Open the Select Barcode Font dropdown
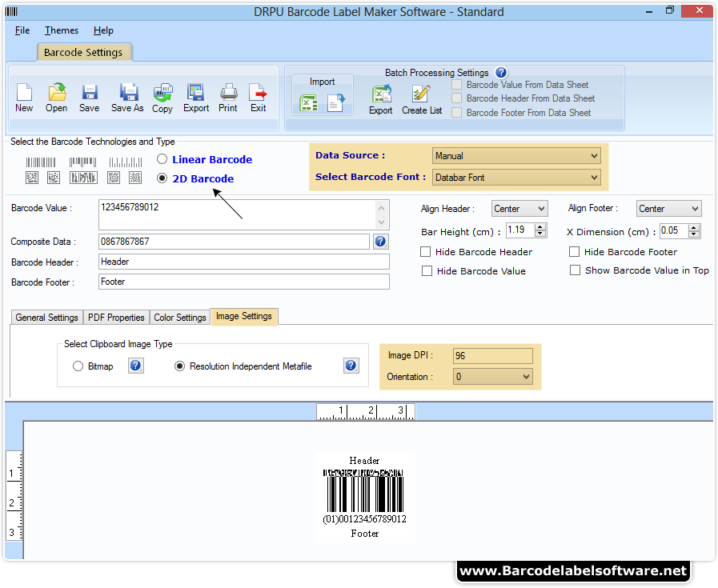The height and width of the screenshot is (588, 718). click(x=516, y=177)
